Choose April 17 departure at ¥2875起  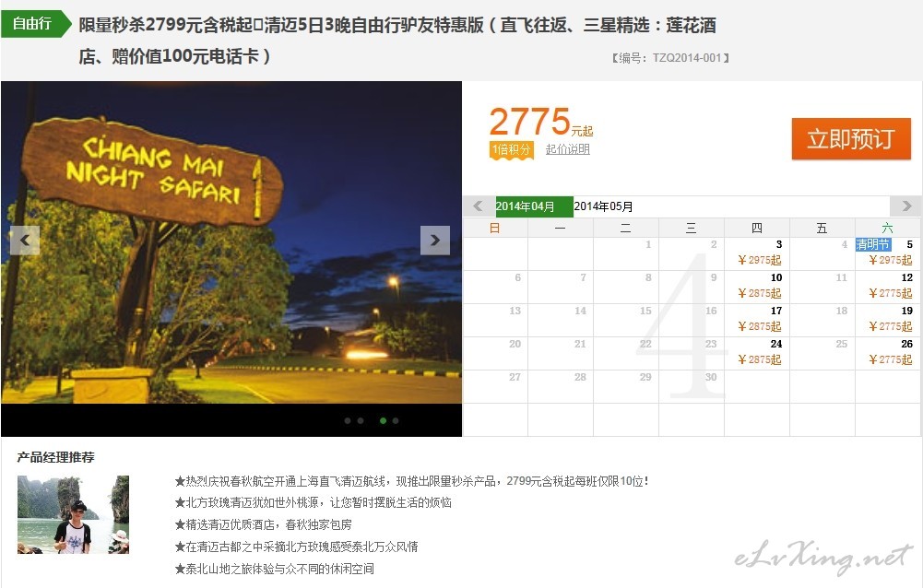pos(757,320)
